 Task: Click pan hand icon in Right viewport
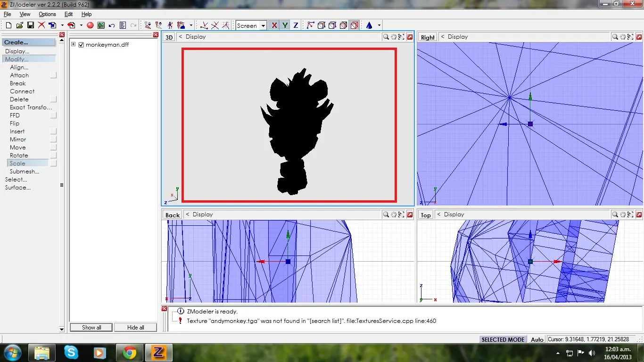point(622,37)
